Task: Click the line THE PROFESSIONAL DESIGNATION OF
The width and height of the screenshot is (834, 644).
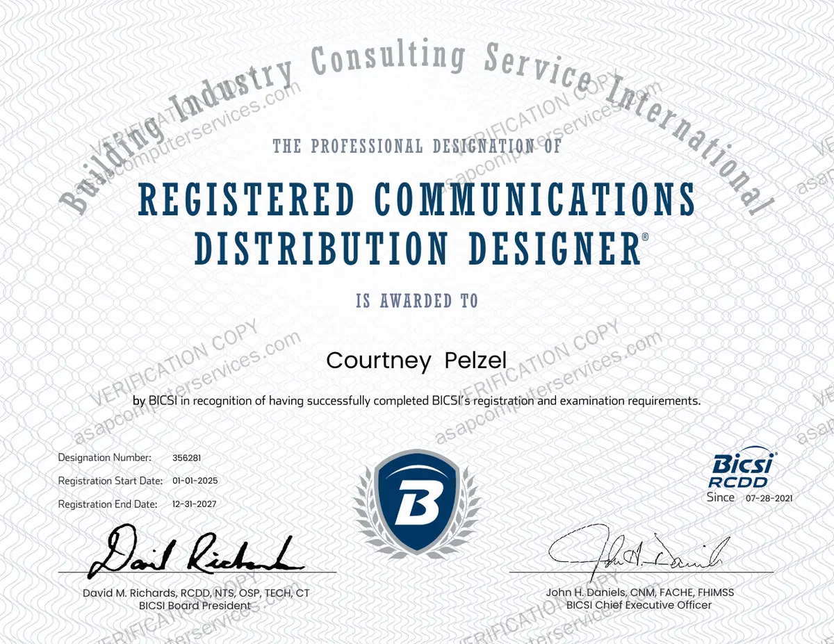Action: tap(417, 147)
